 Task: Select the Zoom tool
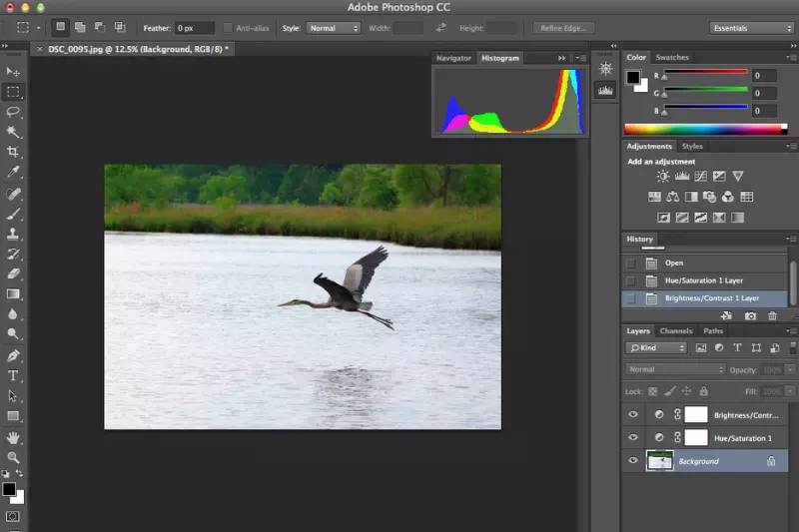(13, 458)
